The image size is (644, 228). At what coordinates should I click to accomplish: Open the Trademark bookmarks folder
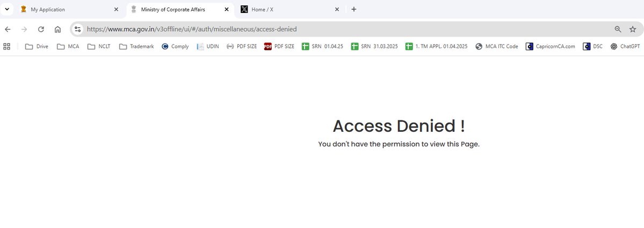[136, 46]
